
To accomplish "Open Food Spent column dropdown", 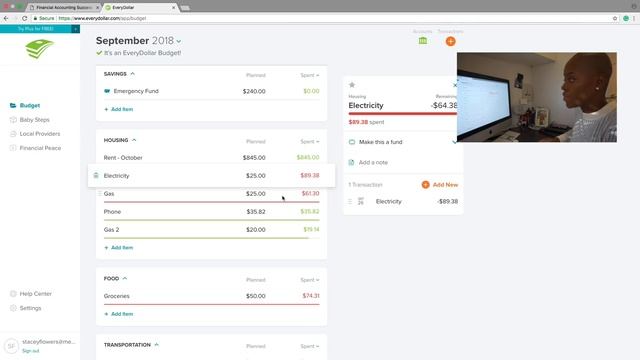I will (310, 280).
